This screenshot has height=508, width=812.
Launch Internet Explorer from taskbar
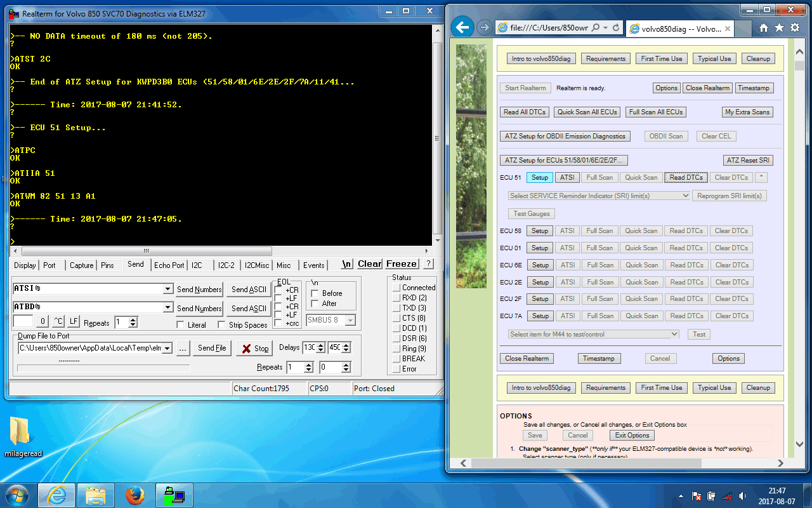coord(57,495)
